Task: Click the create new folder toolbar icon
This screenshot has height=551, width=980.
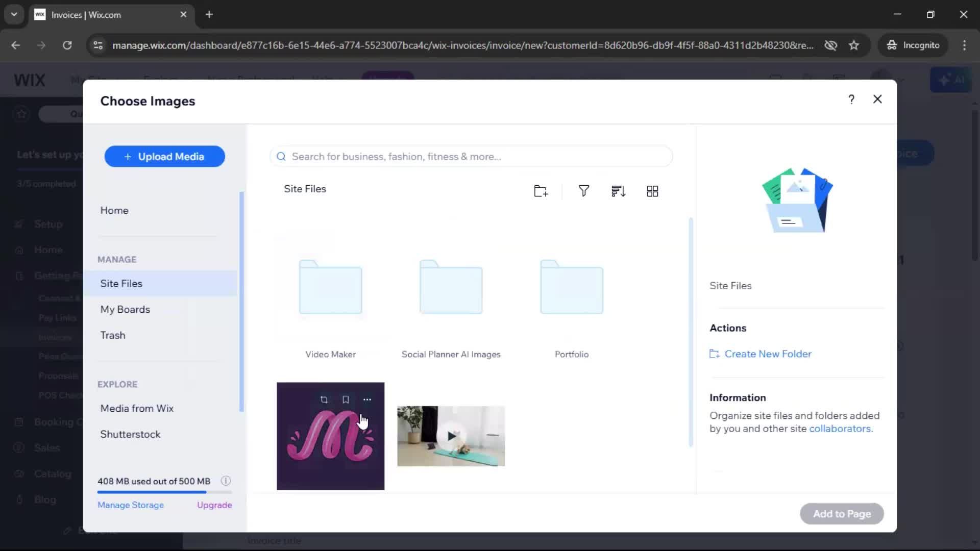Action: pyautogui.click(x=541, y=191)
